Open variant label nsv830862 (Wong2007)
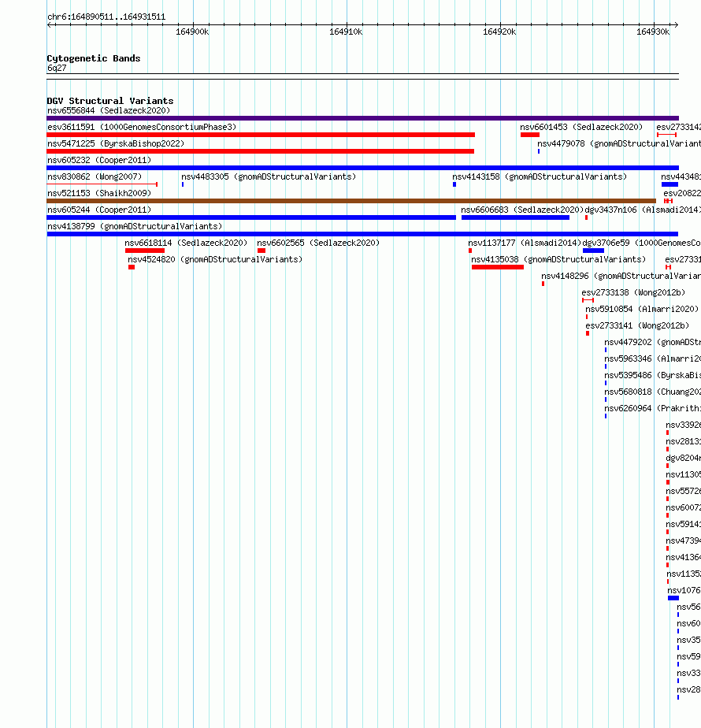This screenshot has height=728, width=701. point(95,177)
